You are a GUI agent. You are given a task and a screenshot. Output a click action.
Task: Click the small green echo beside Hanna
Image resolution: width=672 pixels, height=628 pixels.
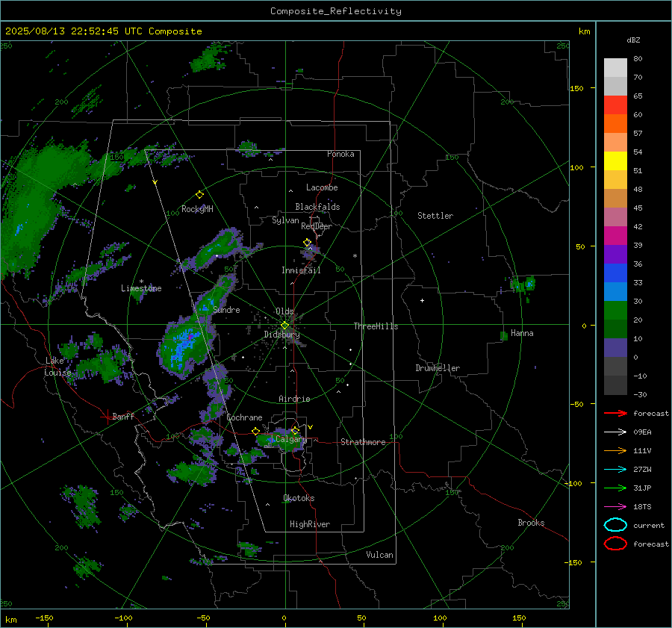[x=504, y=335]
